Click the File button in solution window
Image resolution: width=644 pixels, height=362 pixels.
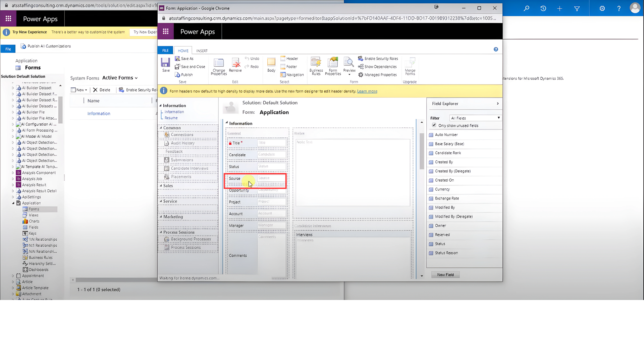(8, 49)
